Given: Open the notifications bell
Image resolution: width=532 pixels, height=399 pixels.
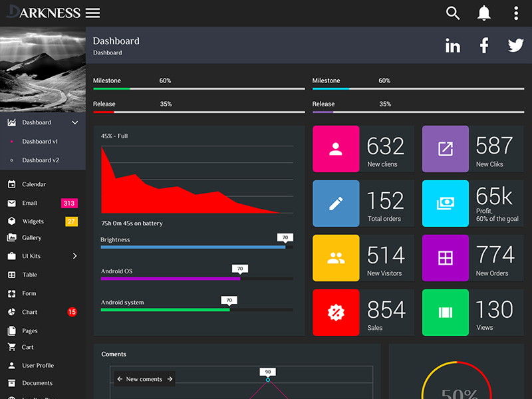Looking at the screenshot, I should (484, 13).
